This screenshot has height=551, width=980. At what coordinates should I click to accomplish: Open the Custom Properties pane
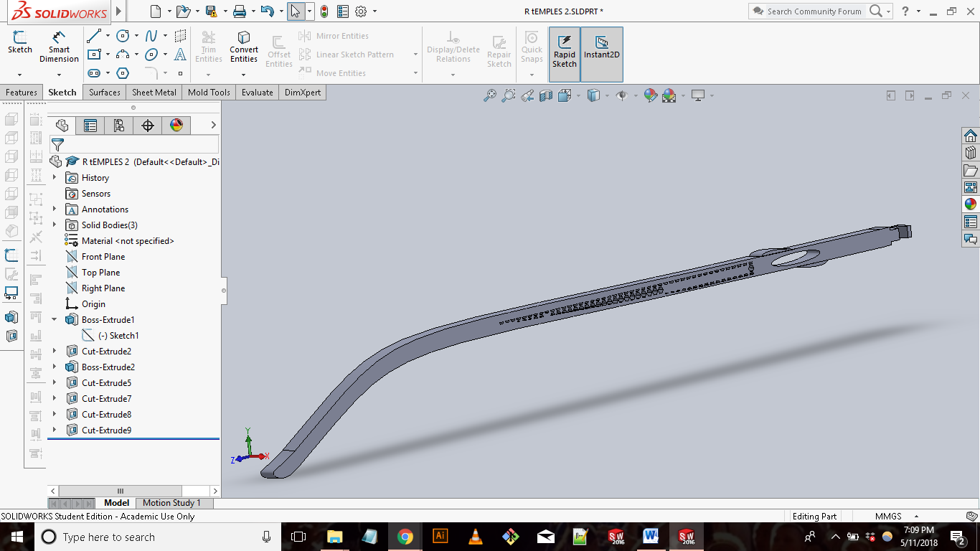(x=971, y=222)
